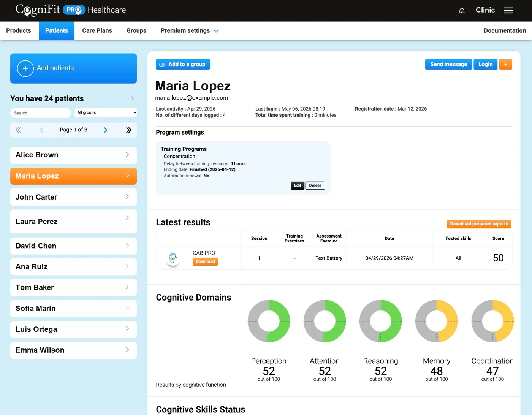The height and width of the screenshot is (415, 532).
Task: Click the Add patients button
Action: coord(73,68)
